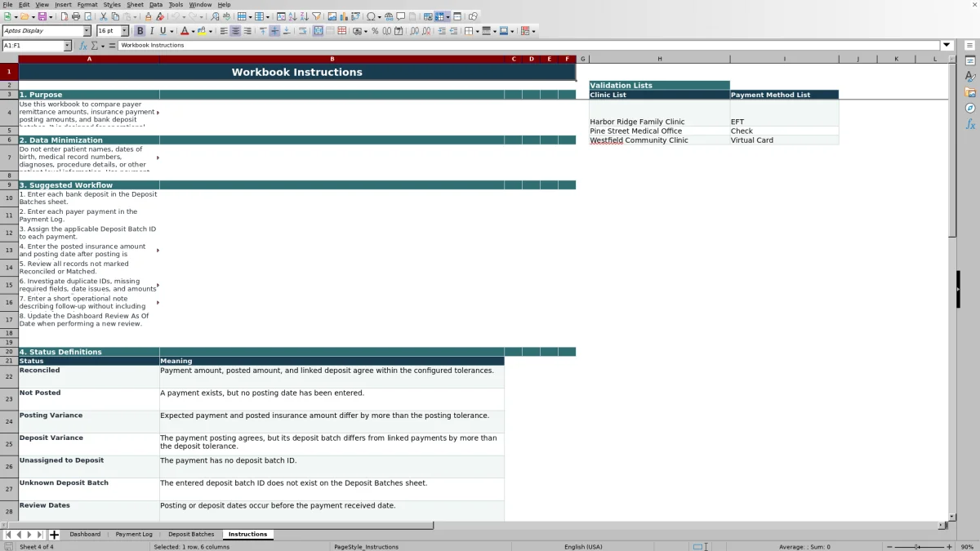Open the Name Box dropdown arrow
The height and width of the screenshot is (551, 980).
pyautogui.click(x=67, y=46)
